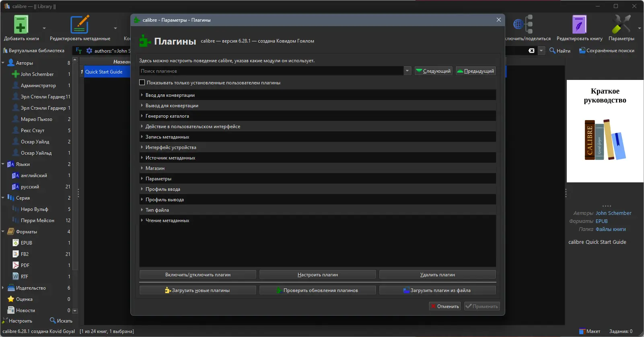This screenshot has width=644, height=337.
Task: Collapse the Languages (Языки) tree category
Action: click(3, 164)
